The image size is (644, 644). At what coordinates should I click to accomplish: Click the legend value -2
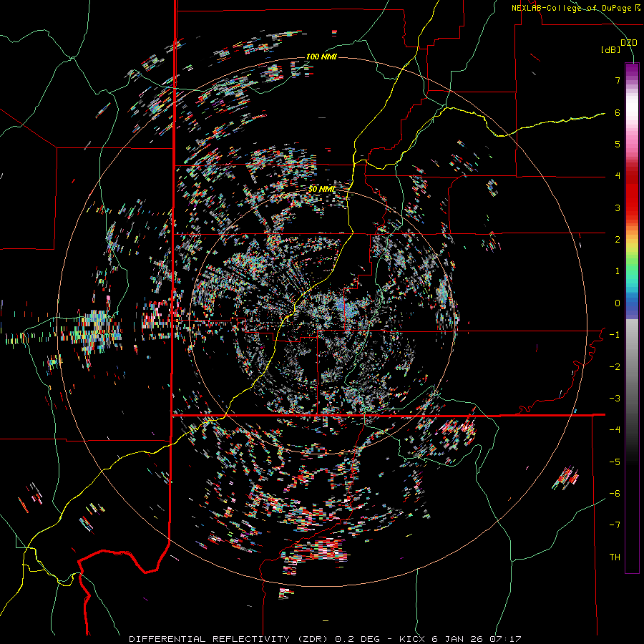pos(615,367)
